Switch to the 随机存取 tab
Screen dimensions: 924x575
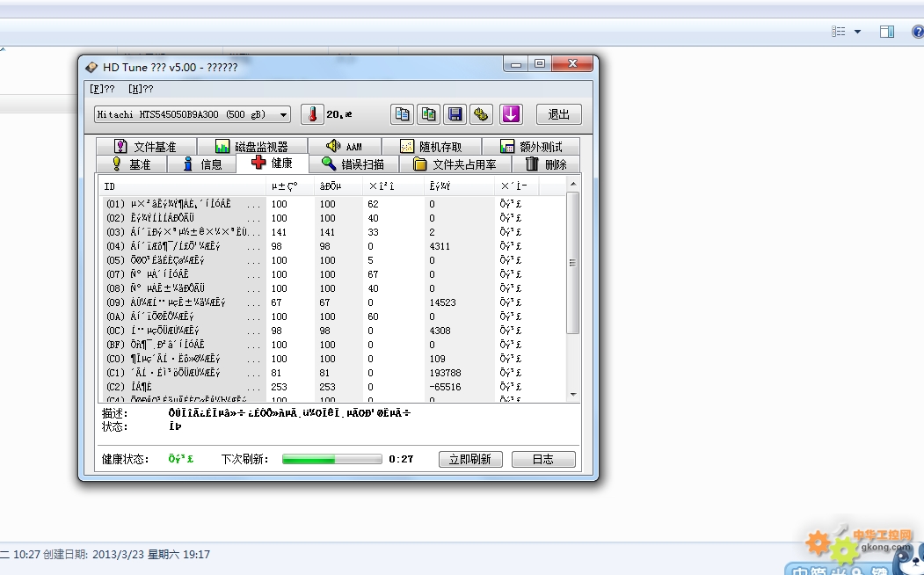432,146
